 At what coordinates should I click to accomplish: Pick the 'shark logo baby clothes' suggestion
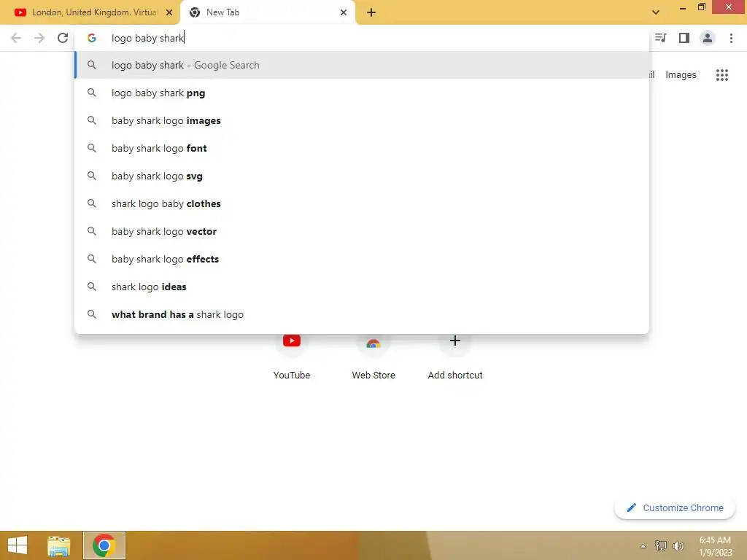tap(362, 203)
